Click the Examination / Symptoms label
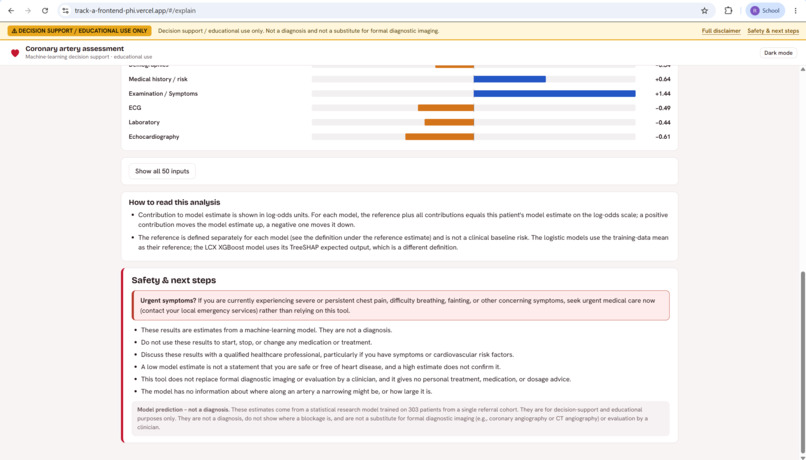806x460 pixels. [163, 94]
